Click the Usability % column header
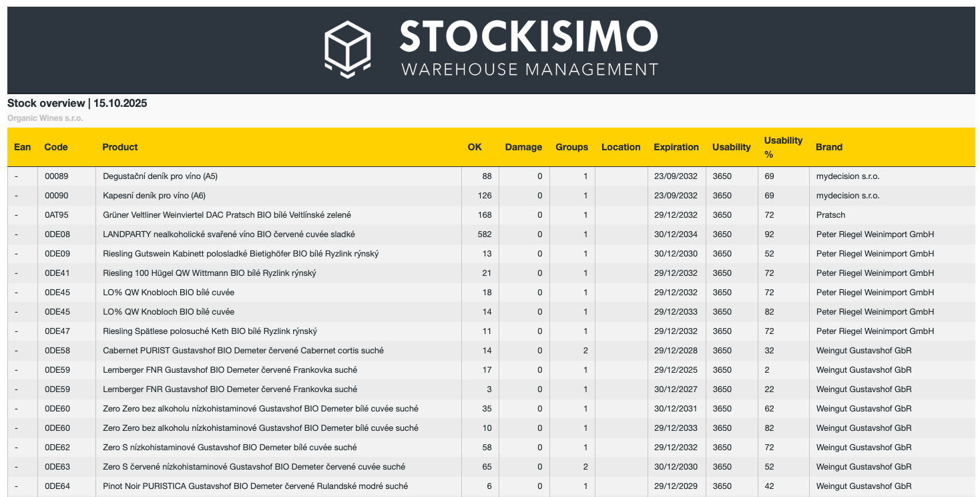 (x=783, y=147)
